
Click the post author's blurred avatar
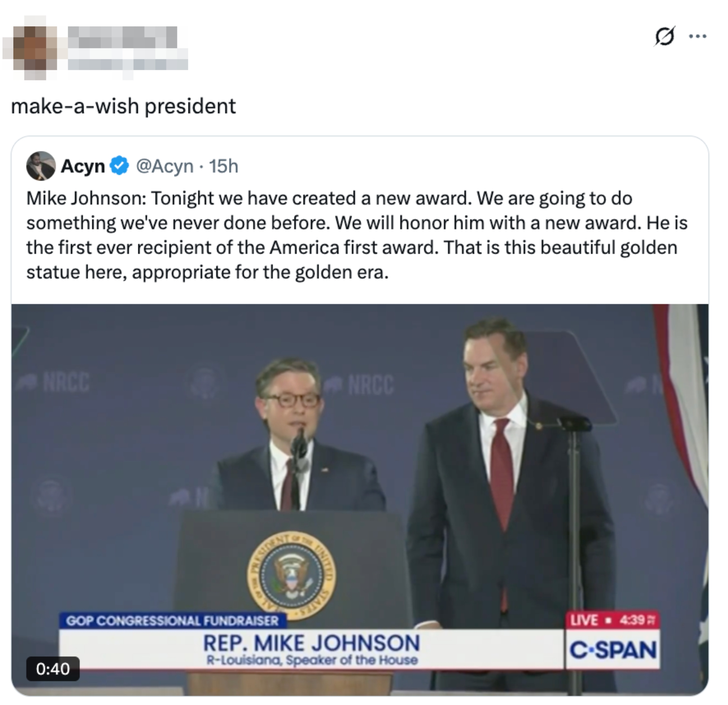click(30, 48)
